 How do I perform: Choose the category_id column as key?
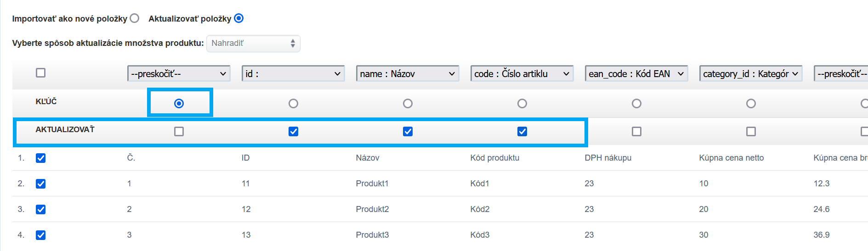751,104
